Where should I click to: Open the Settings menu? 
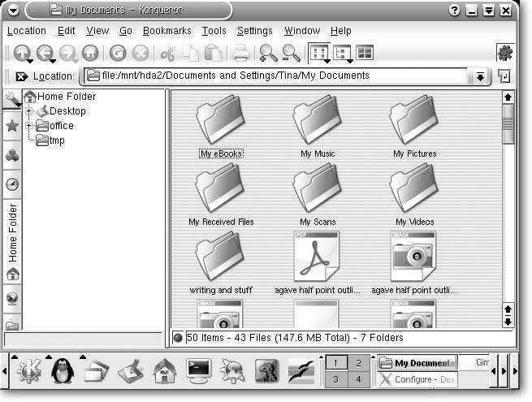pyautogui.click(x=254, y=31)
